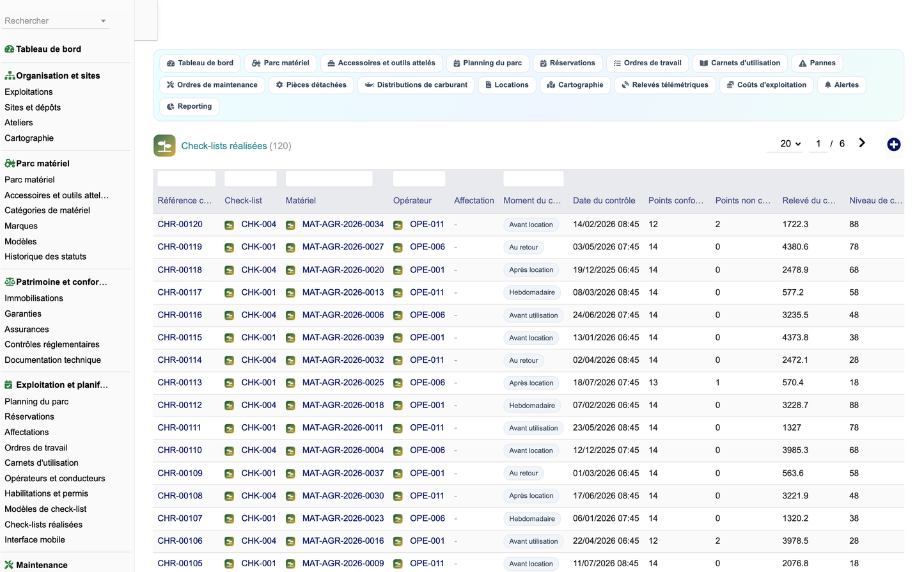This screenshot has width=924, height=572.
Task: Open Contrôles réglementaires in sidebar
Action: [52, 344]
